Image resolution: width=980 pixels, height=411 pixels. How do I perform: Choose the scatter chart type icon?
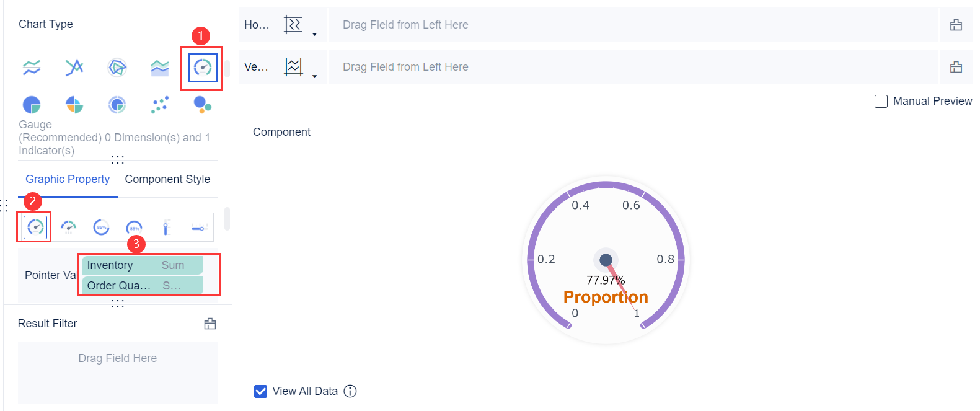159,104
